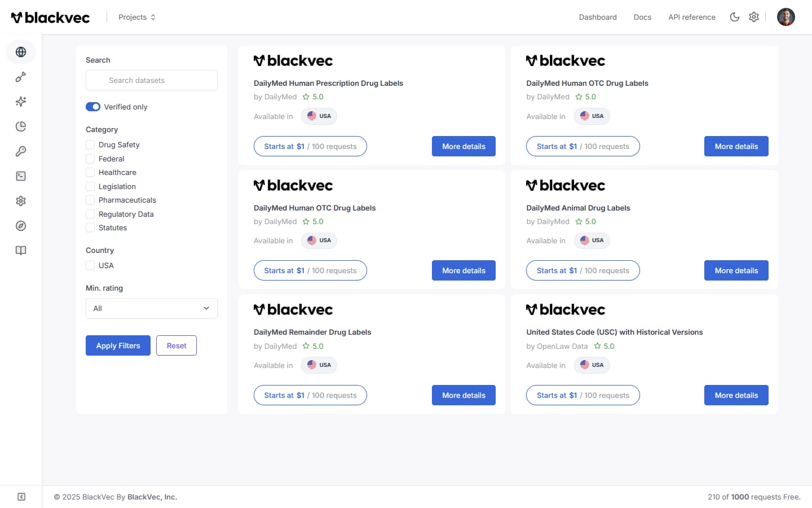Open the documentation book icon in sidebar
812x508 pixels.
(x=21, y=250)
